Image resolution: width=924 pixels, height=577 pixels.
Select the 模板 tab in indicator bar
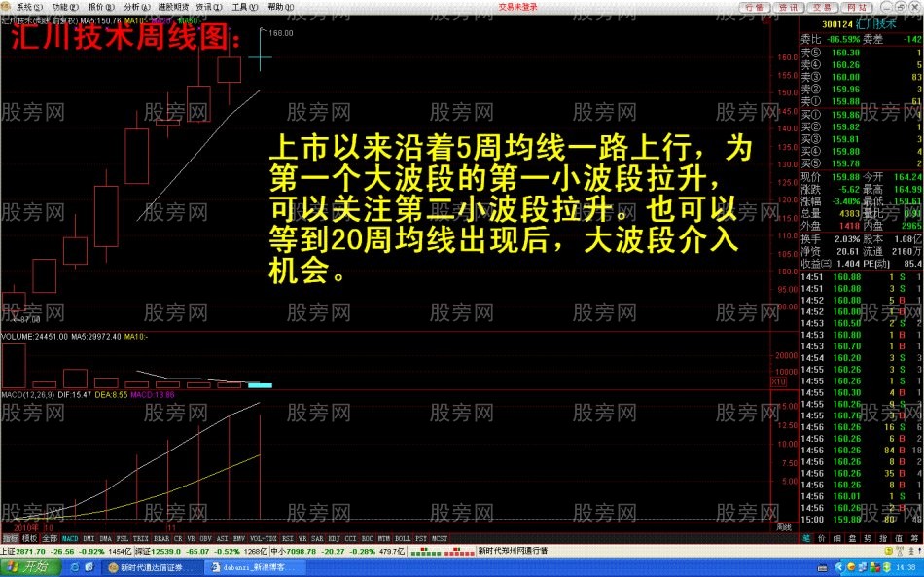(x=29, y=538)
